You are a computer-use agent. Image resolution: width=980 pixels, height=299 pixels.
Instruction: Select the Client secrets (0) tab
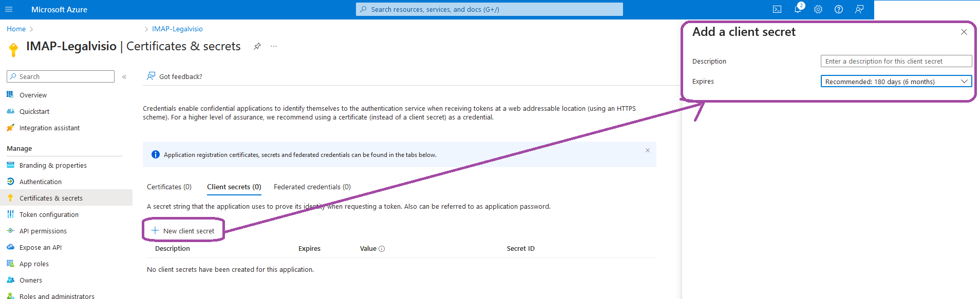[x=234, y=187]
